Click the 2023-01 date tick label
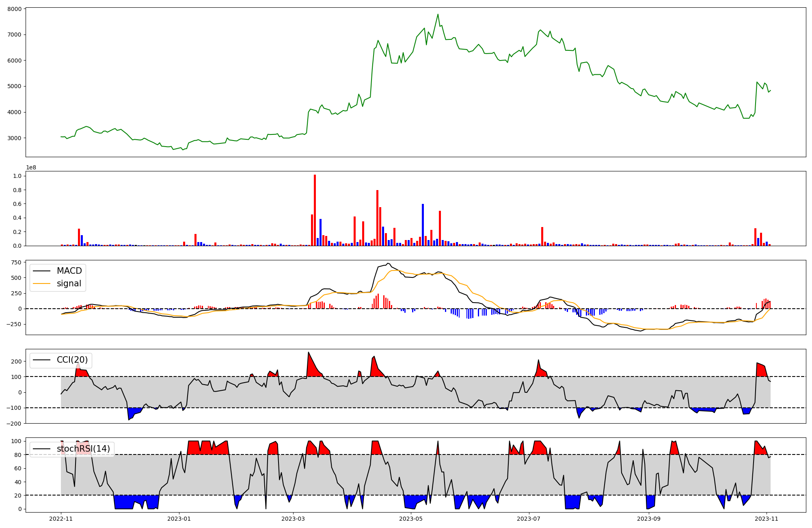 tap(179, 519)
